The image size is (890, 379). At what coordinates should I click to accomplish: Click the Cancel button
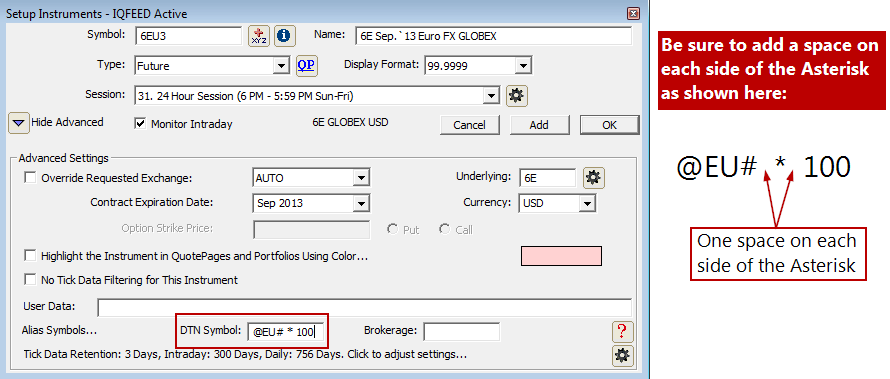pos(469,125)
